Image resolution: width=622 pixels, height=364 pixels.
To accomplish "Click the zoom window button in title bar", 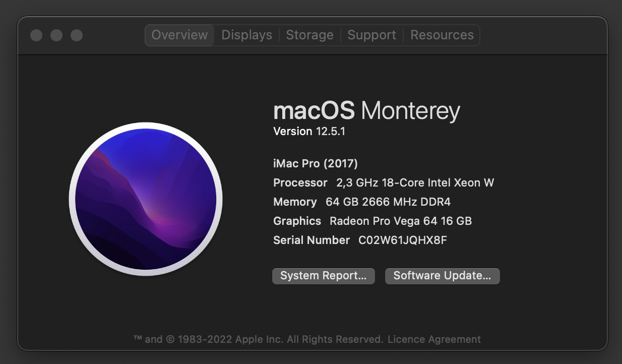I will pos(77,35).
